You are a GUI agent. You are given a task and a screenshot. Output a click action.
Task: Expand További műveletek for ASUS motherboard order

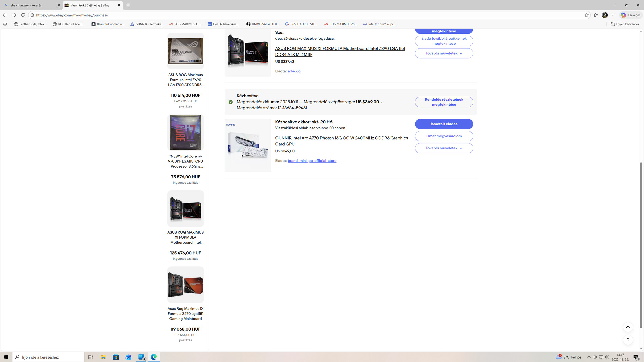pos(444,53)
